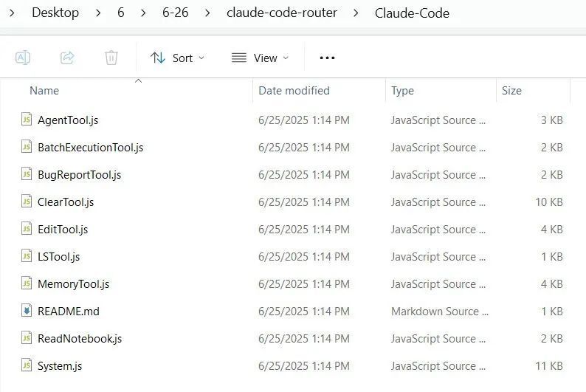Viewport: 586px width, 392px height.
Task: Navigate to the Desktop breadcrumb folder
Action: click(55, 13)
